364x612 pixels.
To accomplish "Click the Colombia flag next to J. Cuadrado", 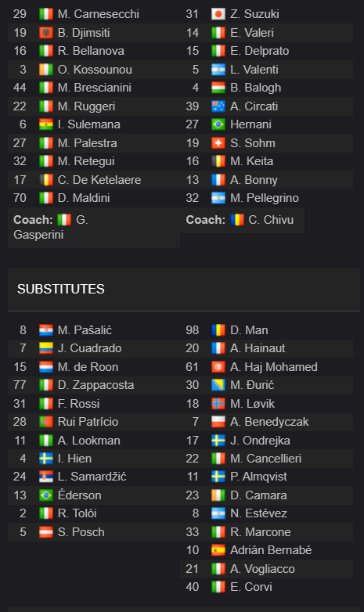I will [46, 347].
